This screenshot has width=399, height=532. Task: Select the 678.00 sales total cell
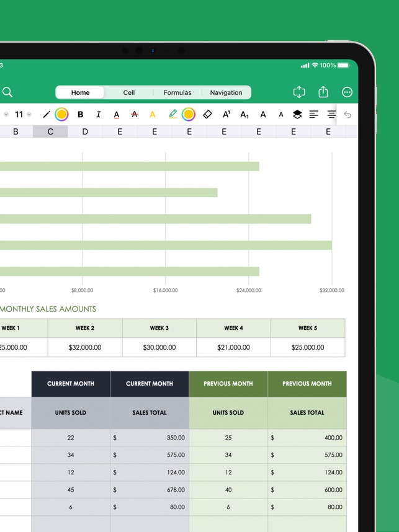pyautogui.click(x=150, y=490)
